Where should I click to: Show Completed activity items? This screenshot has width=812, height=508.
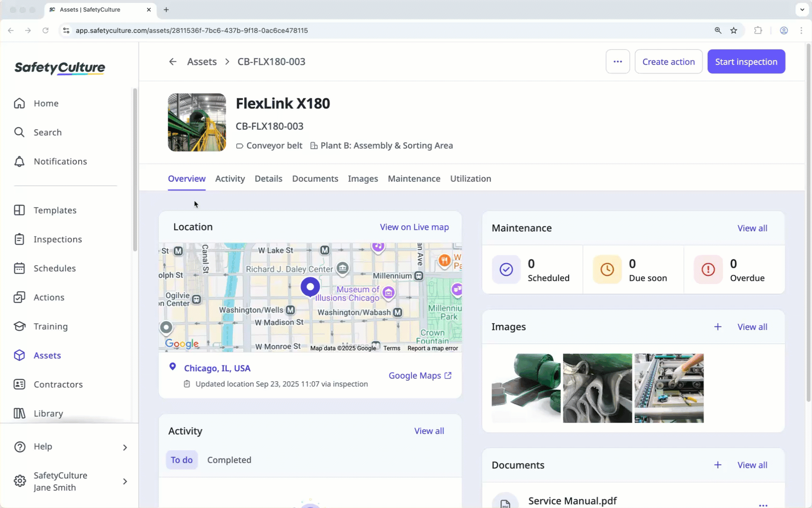tap(229, 460)
